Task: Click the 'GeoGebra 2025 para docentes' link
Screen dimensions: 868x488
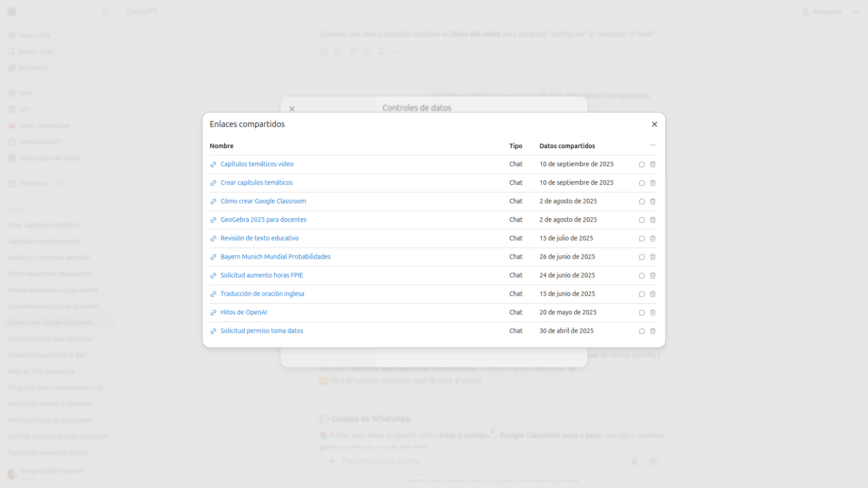Action: (x=263, y=220)
